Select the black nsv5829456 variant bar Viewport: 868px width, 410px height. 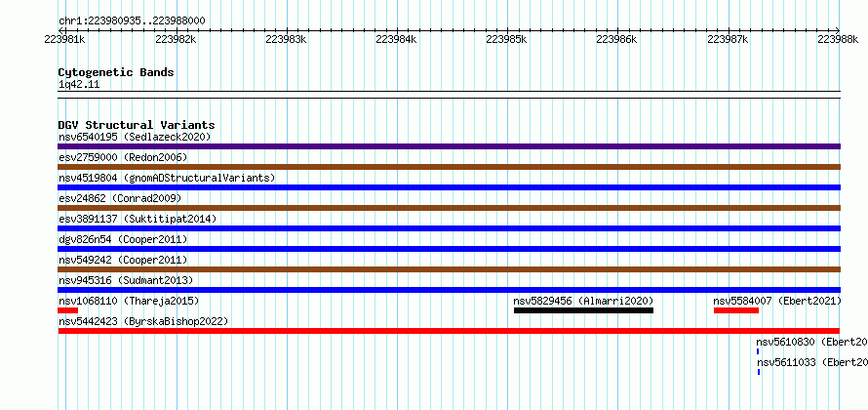[583, 310]
